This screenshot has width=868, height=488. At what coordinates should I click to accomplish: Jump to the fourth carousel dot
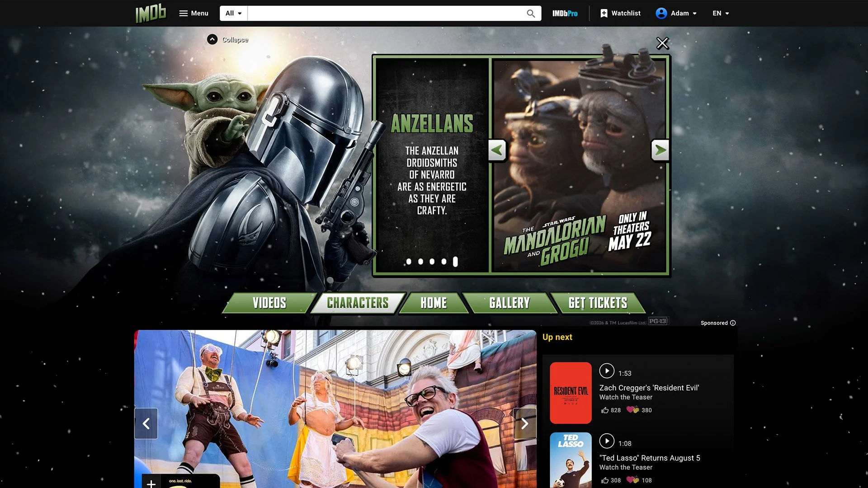coord(444,262)
